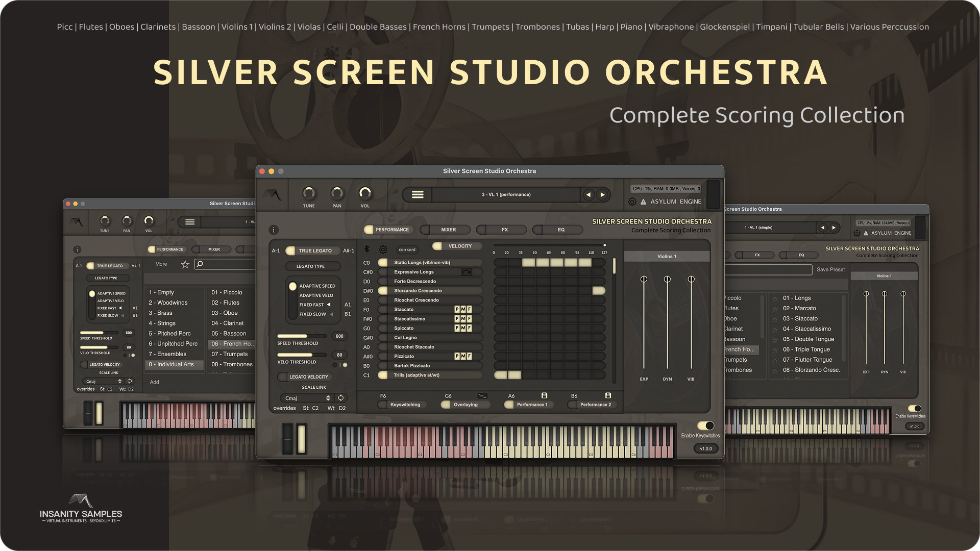Screen dimensions: 980x551
Task: Go to previous preset in center window
Action: 589,194
